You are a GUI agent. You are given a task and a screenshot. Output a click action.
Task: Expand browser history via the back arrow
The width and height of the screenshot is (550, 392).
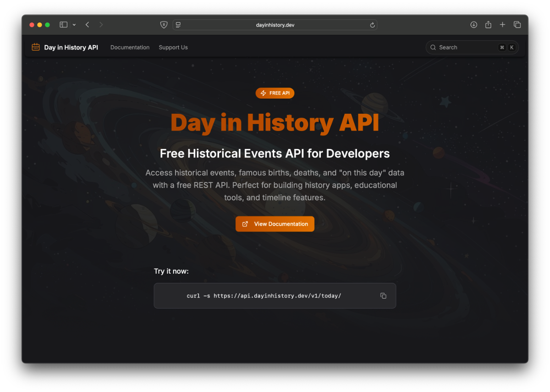(x=87, y=25)
